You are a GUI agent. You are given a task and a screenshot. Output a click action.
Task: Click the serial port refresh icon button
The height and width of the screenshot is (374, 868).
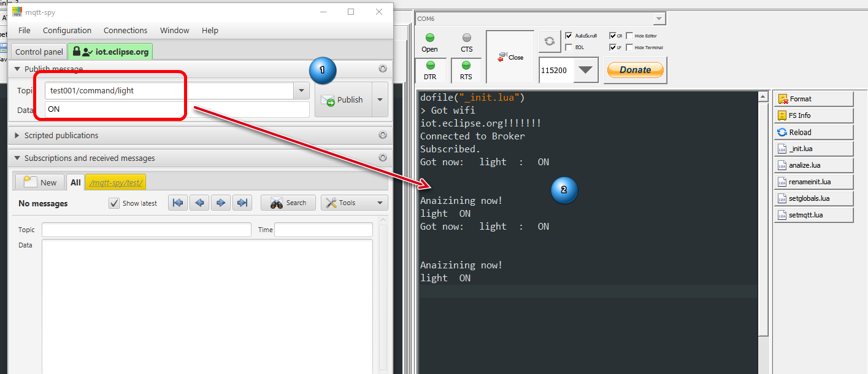click(x=550, y=41)
